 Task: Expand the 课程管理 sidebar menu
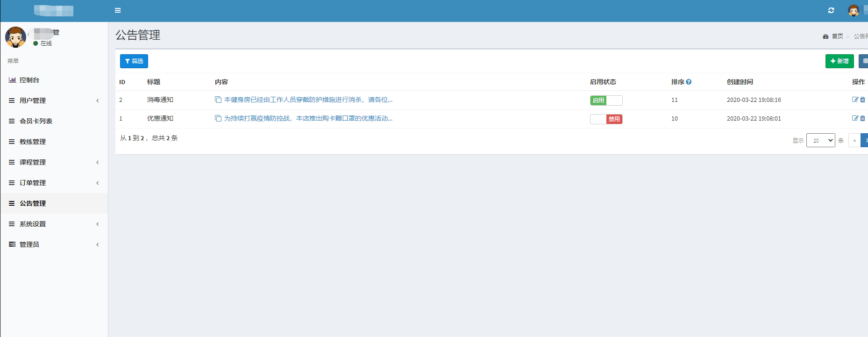pos(54,162)
